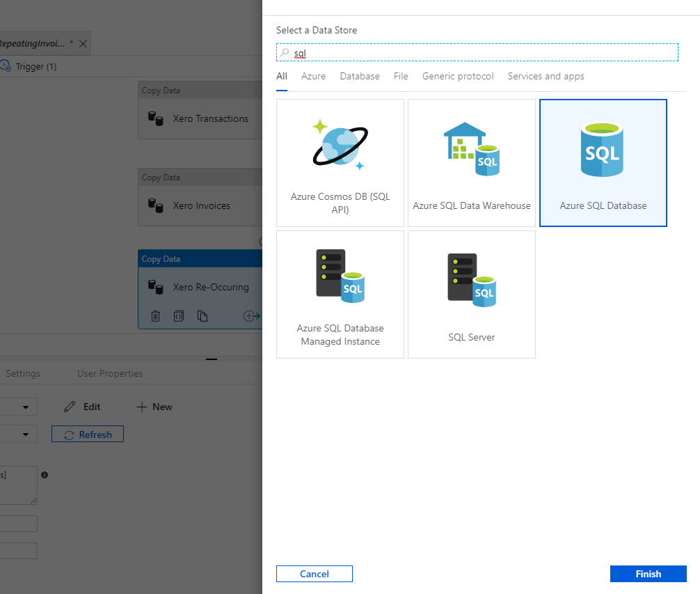Open the User Properties tab
Viewport: 700px width, 594px height.
[110, 373]
